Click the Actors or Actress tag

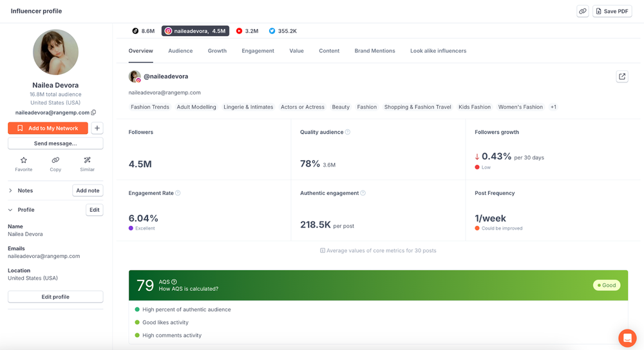(x=302, y=107)
